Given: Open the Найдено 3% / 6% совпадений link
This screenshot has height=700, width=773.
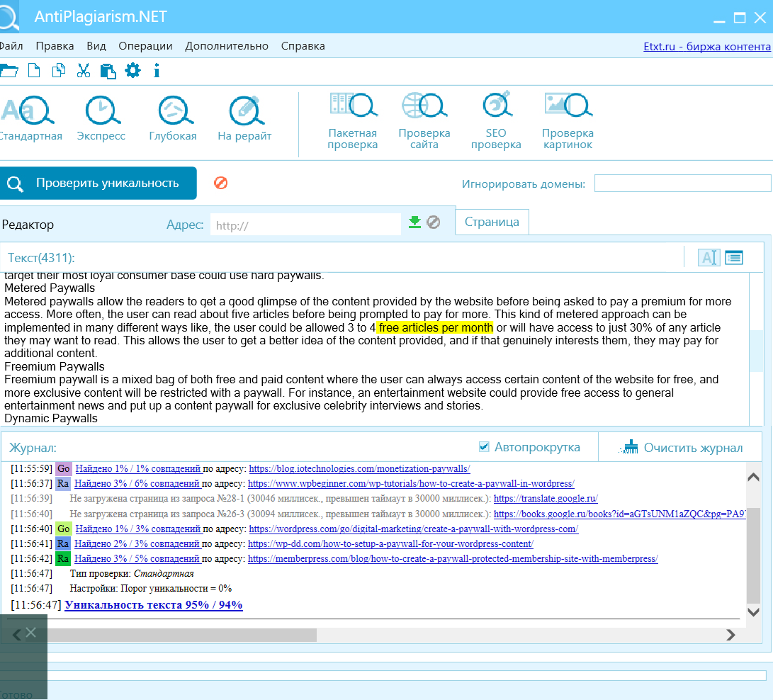Looking at the screenshot, I should tap(137, 484).
